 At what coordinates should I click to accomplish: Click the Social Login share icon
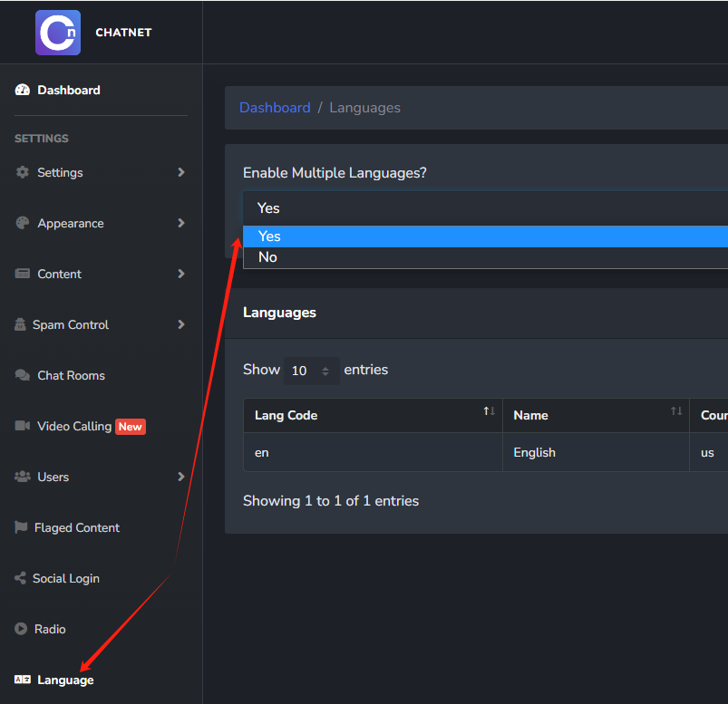21,578
